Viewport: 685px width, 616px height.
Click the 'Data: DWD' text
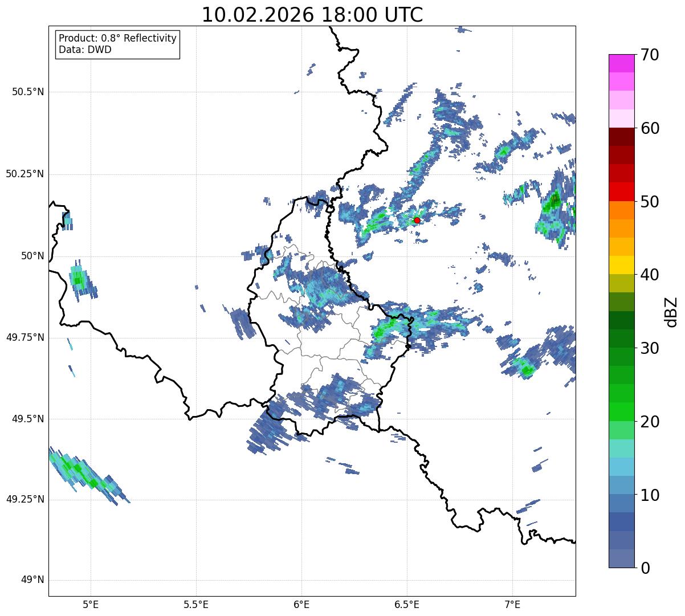coord(85,50)
